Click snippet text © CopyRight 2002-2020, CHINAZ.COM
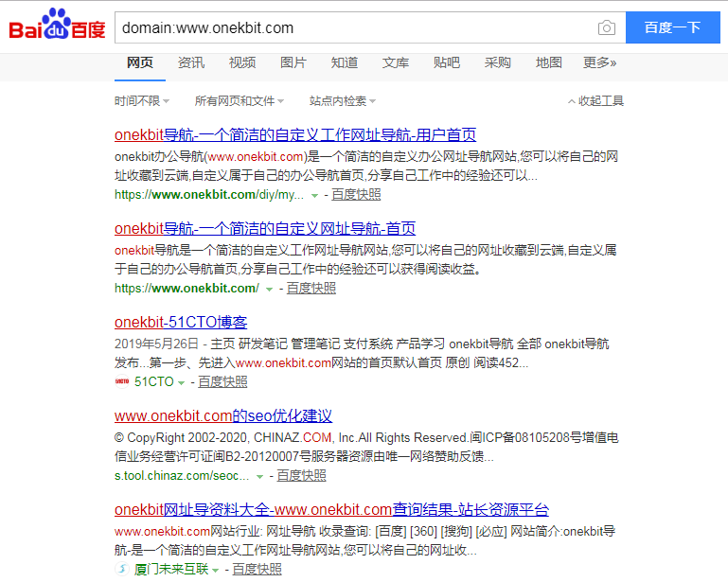 (x=366, y=447)
